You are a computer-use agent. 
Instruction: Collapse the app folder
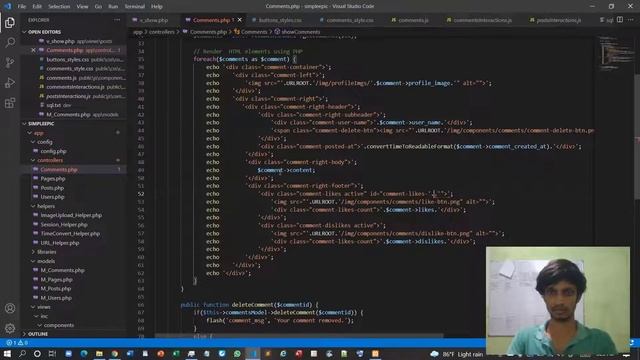coord(38,133)
